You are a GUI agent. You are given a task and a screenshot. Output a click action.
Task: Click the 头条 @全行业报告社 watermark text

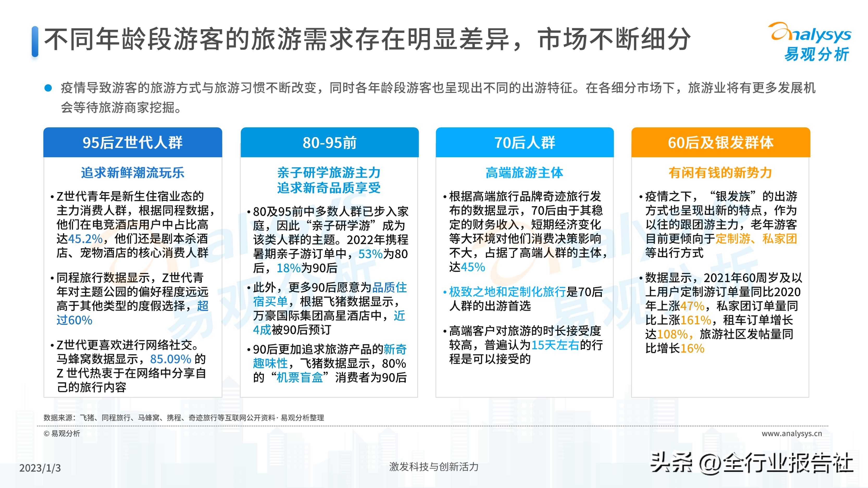pyautogui.click(x=752, y=464)
